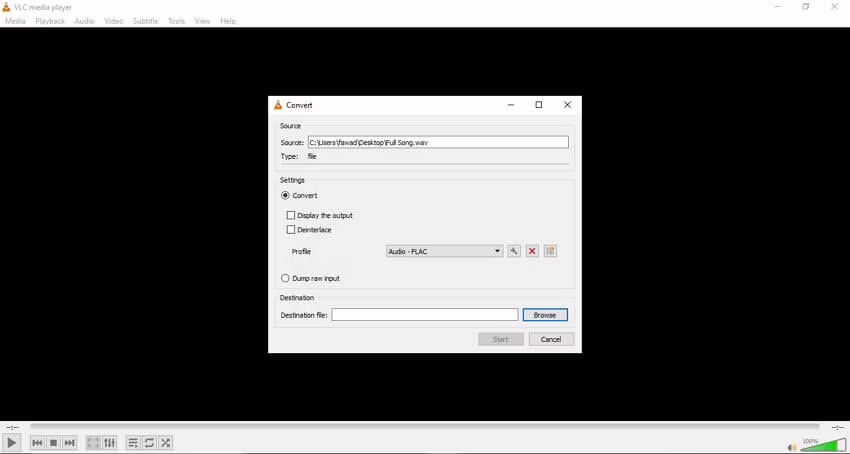
Task: Click the Play button in VLC controls
Action: [x=11, y=443]
